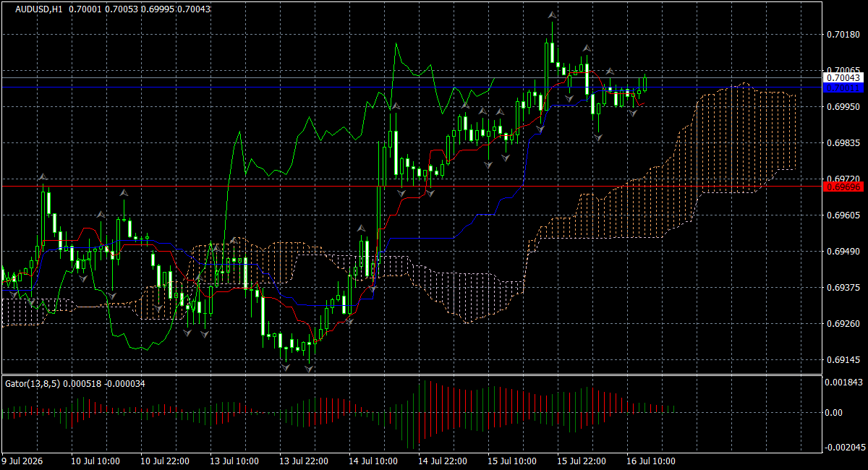
Task: Click the 14 Jul 22:00 time label
Action: [442, 461]
